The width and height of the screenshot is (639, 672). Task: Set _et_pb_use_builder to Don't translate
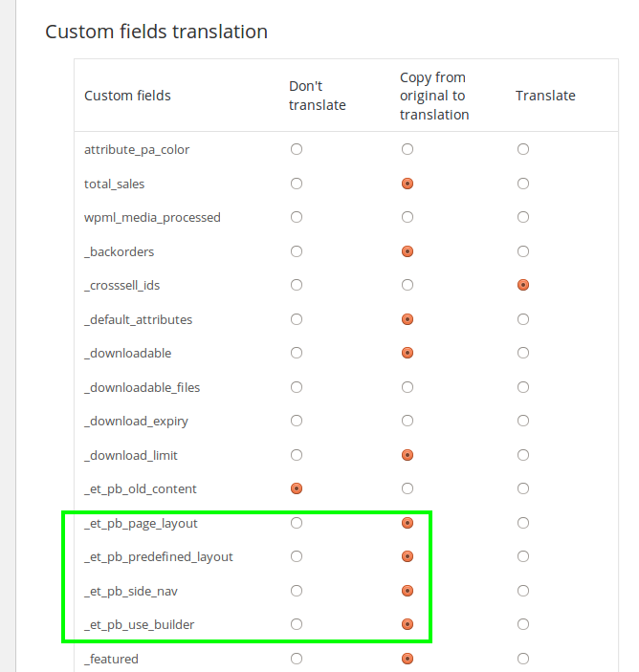297,624
